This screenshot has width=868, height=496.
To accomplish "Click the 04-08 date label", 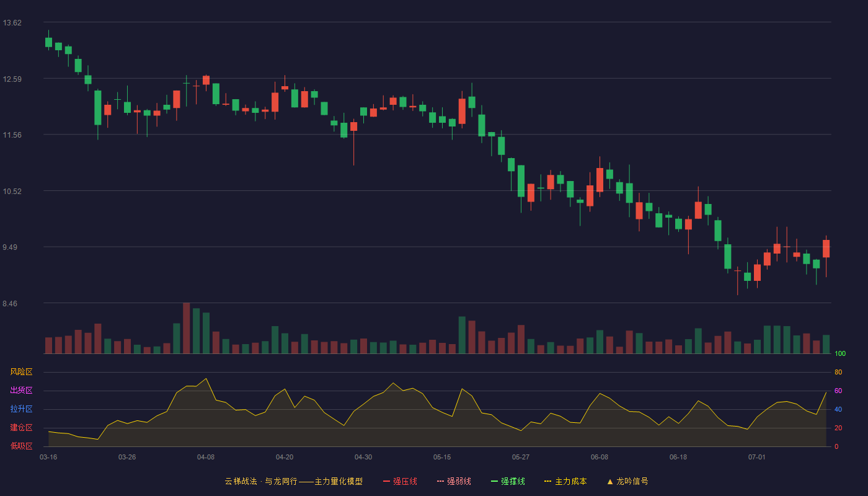I will click(206, 457).
